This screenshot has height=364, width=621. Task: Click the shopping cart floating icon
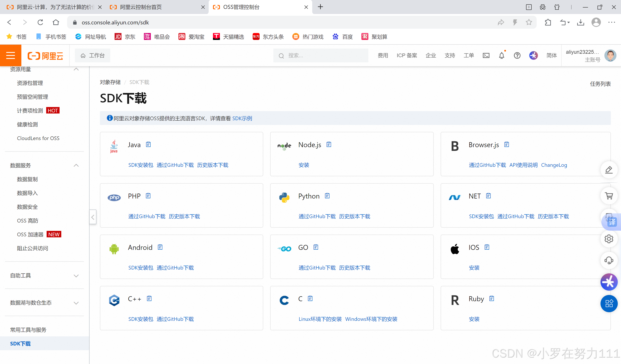tap(609, 196)
